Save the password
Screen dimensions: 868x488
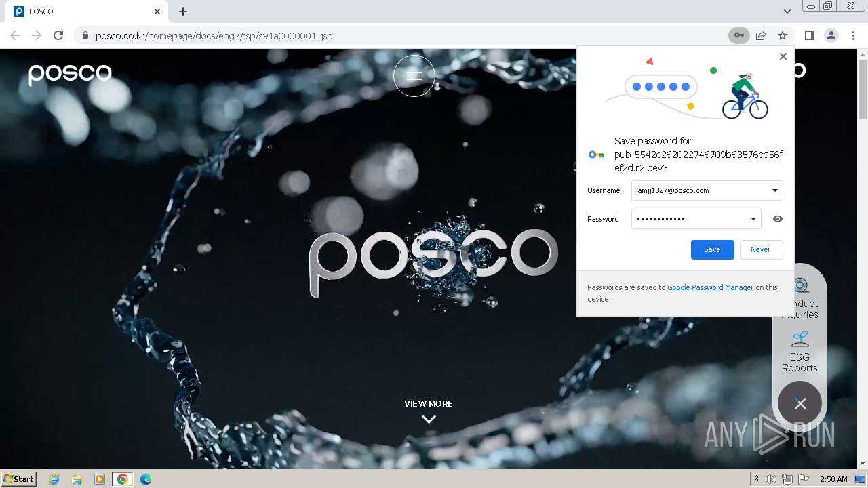[712, 249]
